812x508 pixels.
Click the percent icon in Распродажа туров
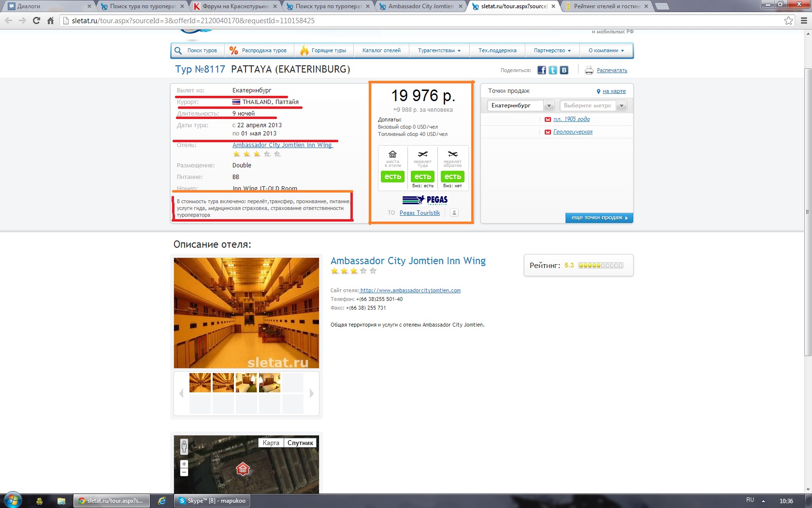[x=233, y=50]
